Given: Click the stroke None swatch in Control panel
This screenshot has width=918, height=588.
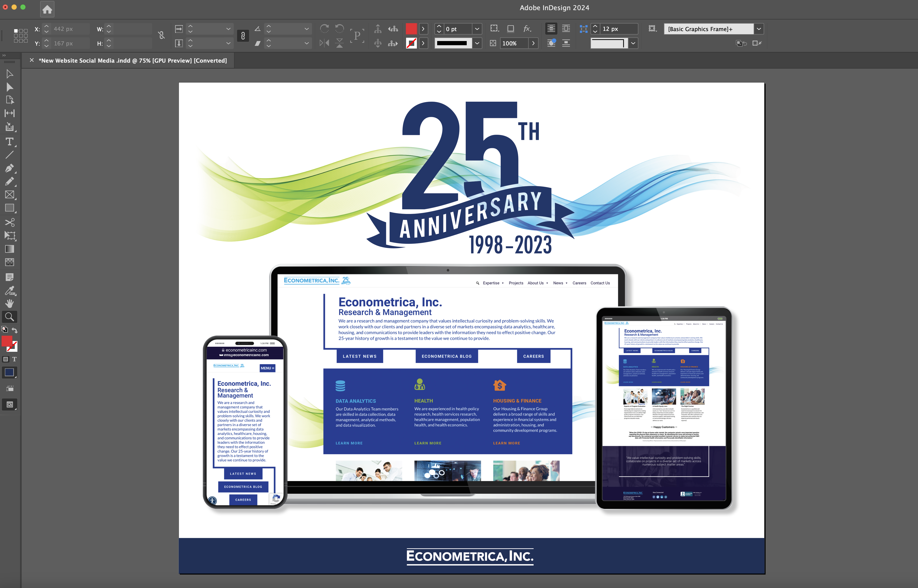Looking at the screenshot, I should (x=411, y=43).
